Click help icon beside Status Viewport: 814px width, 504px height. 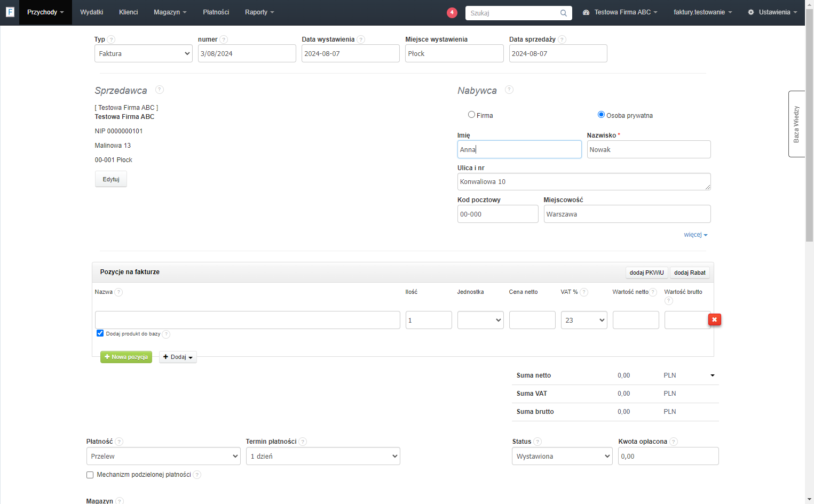(x=538, y=442)
